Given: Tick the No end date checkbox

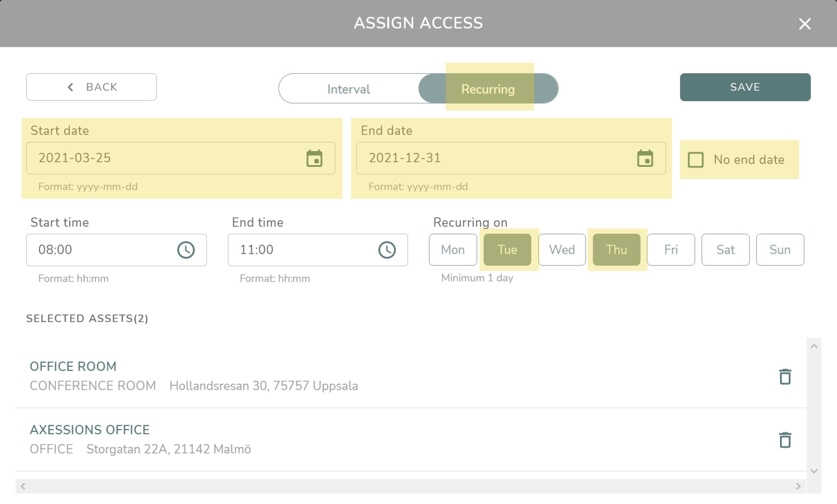Looking at the screenshot, I should (695, 160).
